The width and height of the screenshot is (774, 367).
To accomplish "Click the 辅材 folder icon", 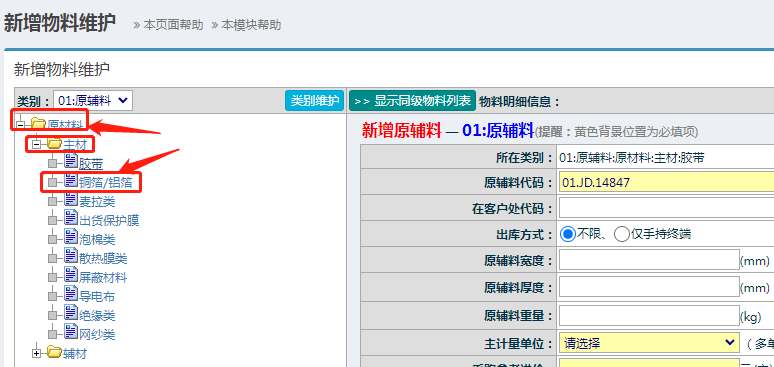I will (54, 352).
